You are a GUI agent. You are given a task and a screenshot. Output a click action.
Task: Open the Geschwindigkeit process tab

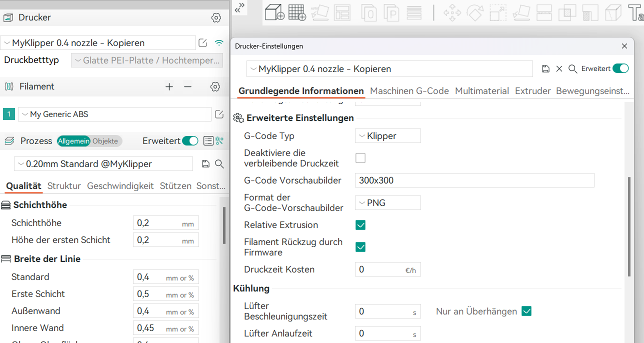120,186
